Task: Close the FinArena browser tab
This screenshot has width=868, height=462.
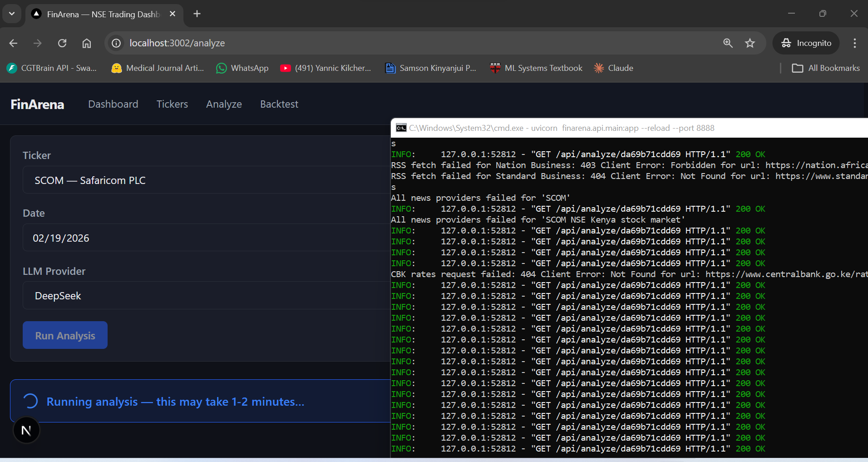Action: [173, 14]
